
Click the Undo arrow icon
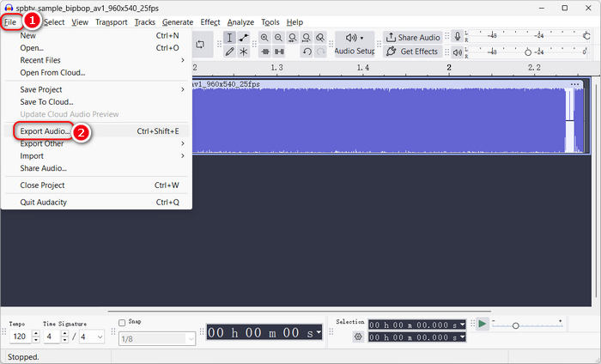(x=307, y=52)
